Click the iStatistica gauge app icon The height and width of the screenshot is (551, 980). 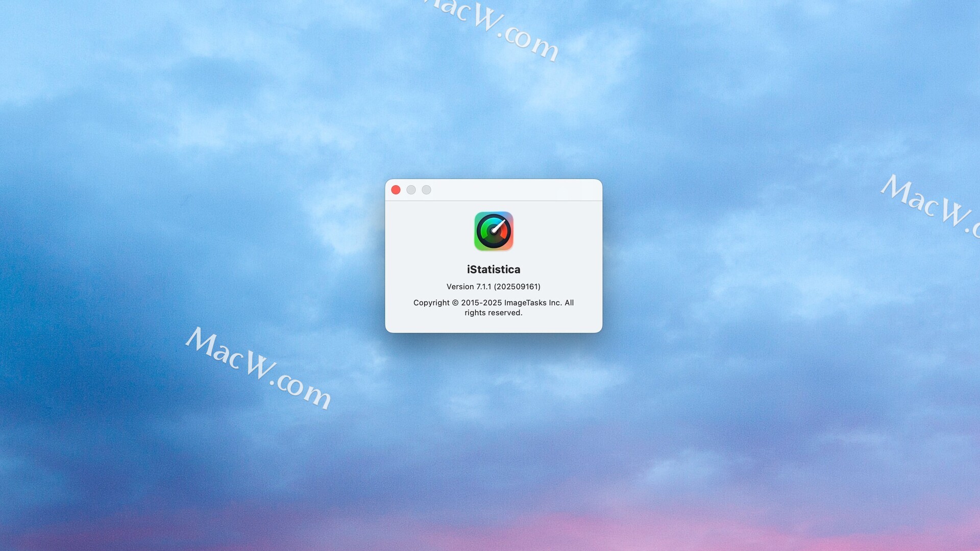coord(494,231)
